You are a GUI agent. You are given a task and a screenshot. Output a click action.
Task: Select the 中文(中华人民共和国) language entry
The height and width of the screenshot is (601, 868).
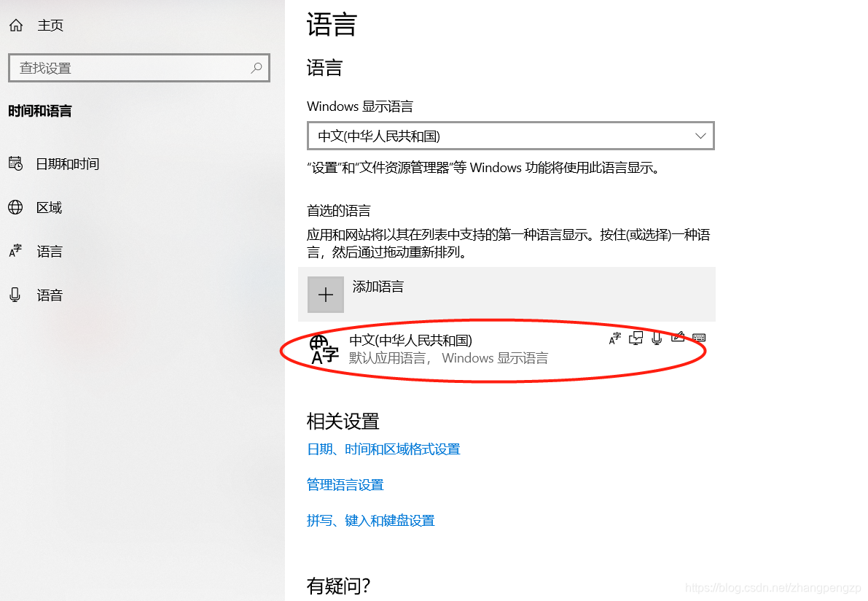tap(507, 349)
